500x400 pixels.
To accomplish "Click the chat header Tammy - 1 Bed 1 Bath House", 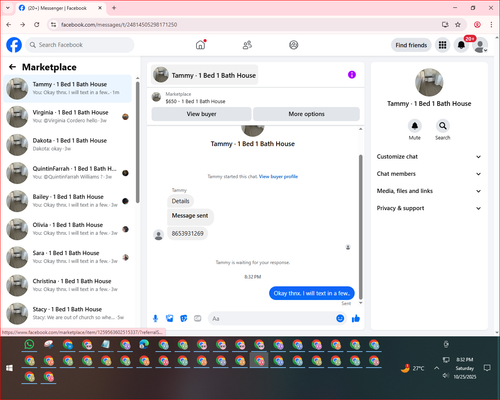I will pyautogui.click(x=205, y=75).
